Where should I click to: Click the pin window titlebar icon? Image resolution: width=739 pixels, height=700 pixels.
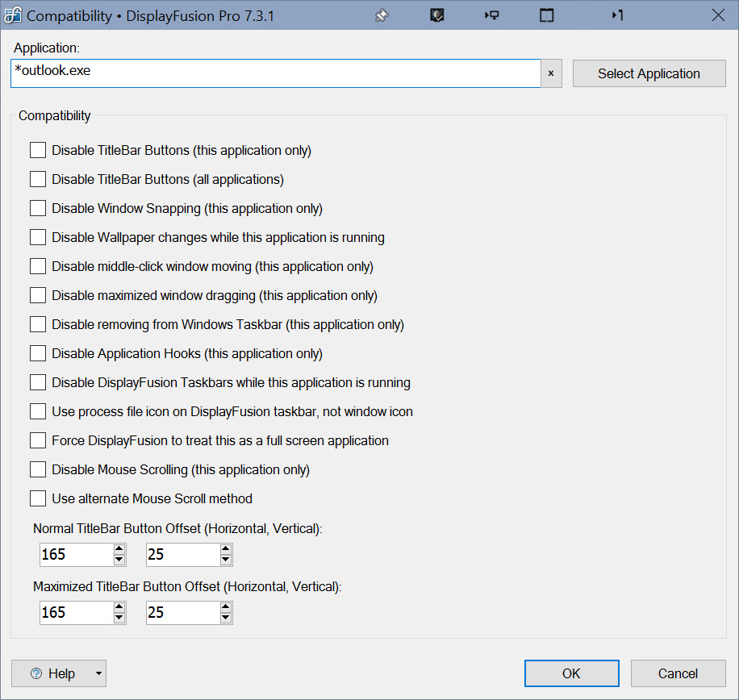point(382,15)
